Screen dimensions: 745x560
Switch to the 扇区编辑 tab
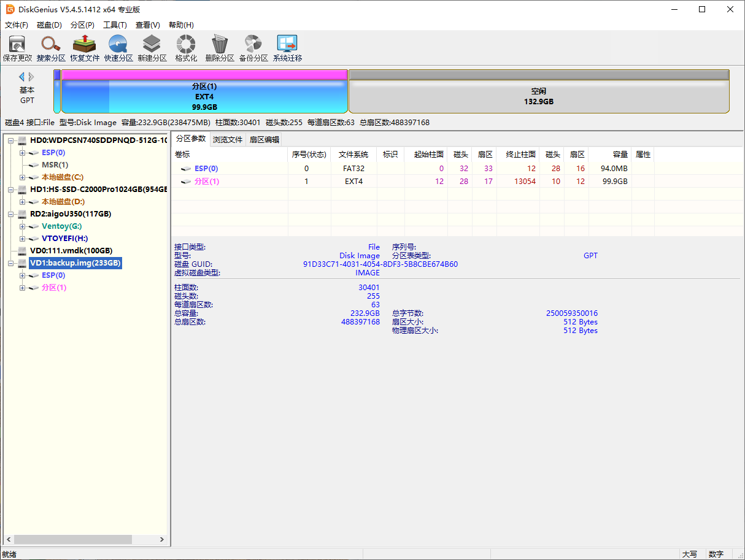[x=264, y=139]
